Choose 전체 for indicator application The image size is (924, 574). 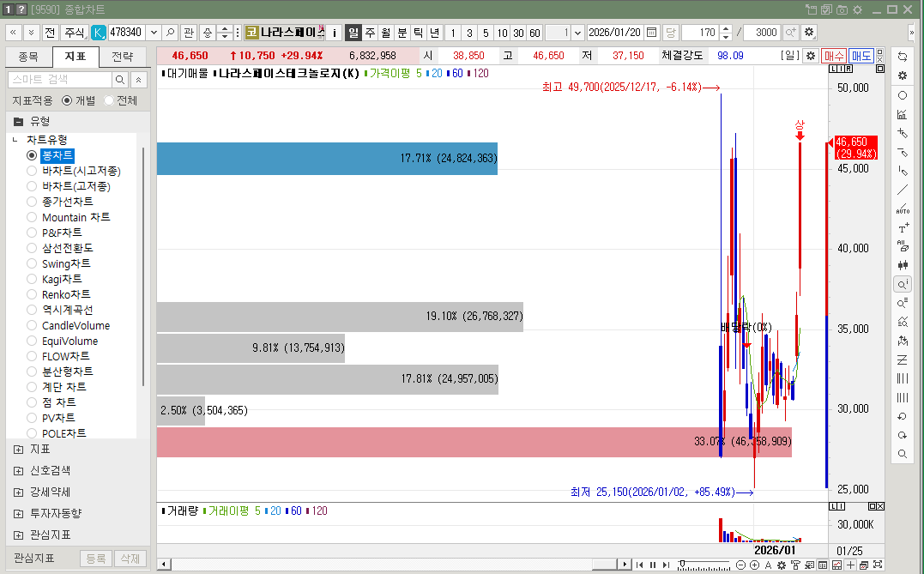108,100
